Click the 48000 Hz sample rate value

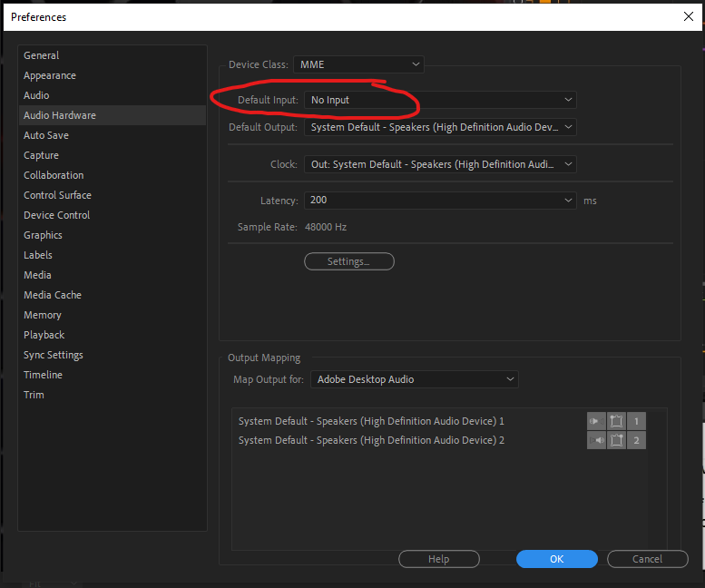point(326,227)
